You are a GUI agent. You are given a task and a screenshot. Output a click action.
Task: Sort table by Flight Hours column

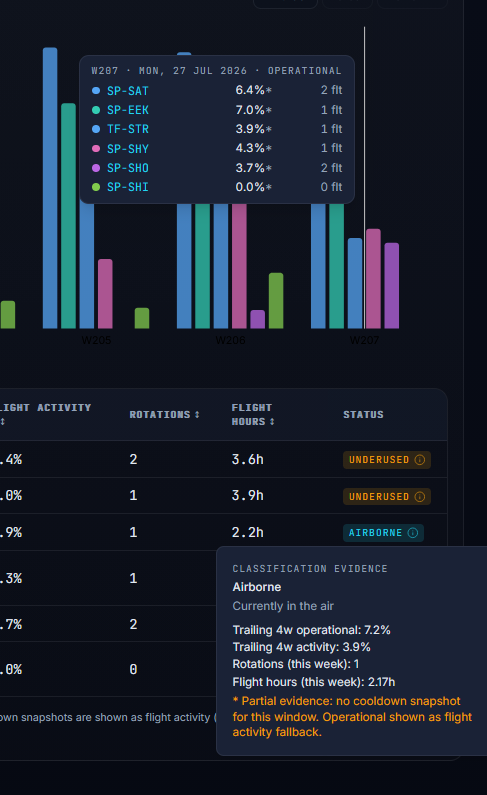click(253, 415)
